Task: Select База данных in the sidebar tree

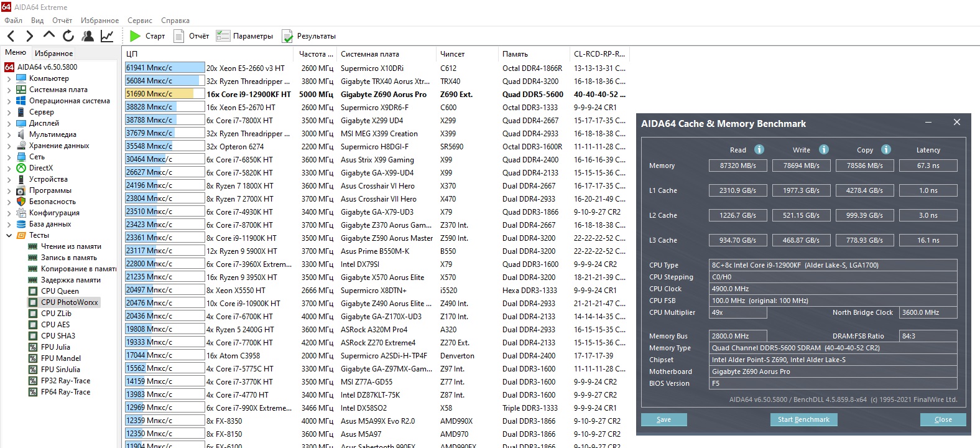Action: coord(50,224)
